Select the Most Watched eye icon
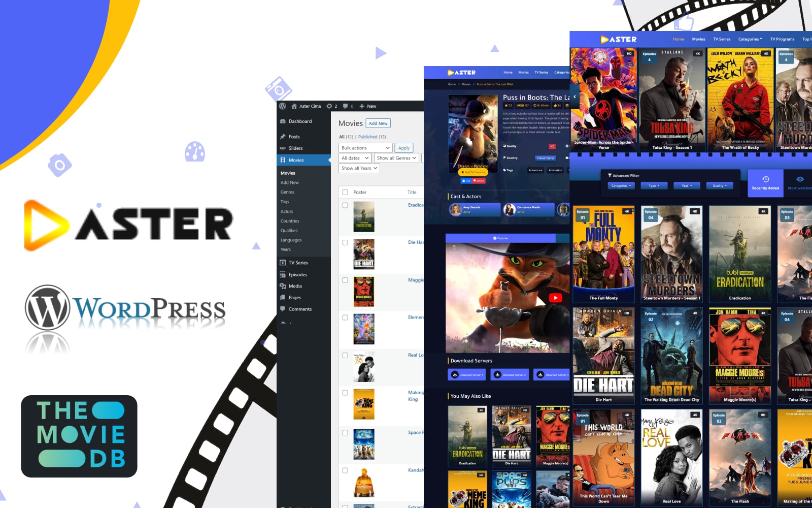 click(800, 179)
